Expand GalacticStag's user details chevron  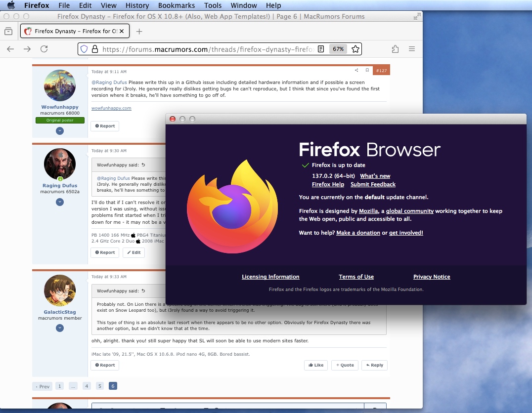(60, 328)
